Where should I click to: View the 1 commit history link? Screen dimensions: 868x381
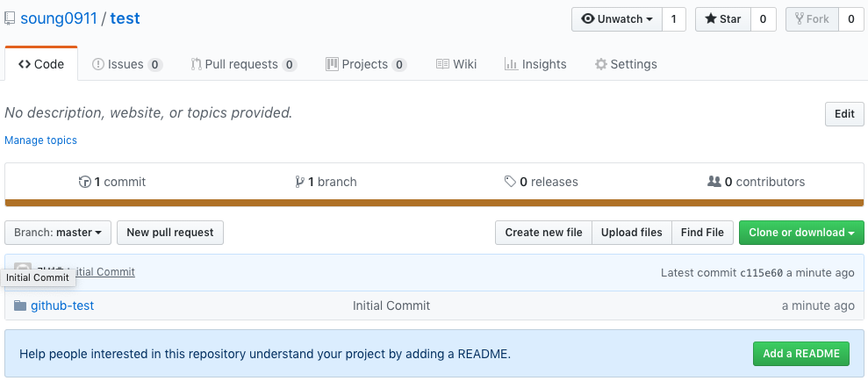click(x=112, y=182)
